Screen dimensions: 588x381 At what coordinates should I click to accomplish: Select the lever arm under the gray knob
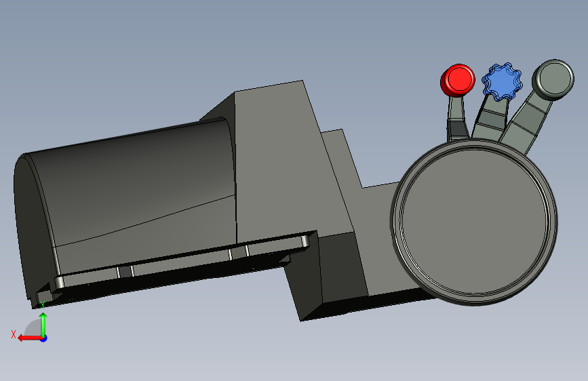coord(526,124)
